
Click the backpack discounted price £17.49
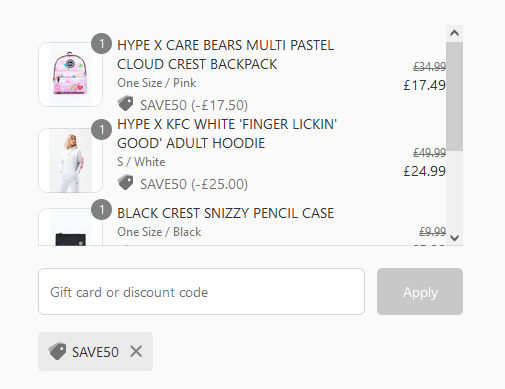point(424,85)
